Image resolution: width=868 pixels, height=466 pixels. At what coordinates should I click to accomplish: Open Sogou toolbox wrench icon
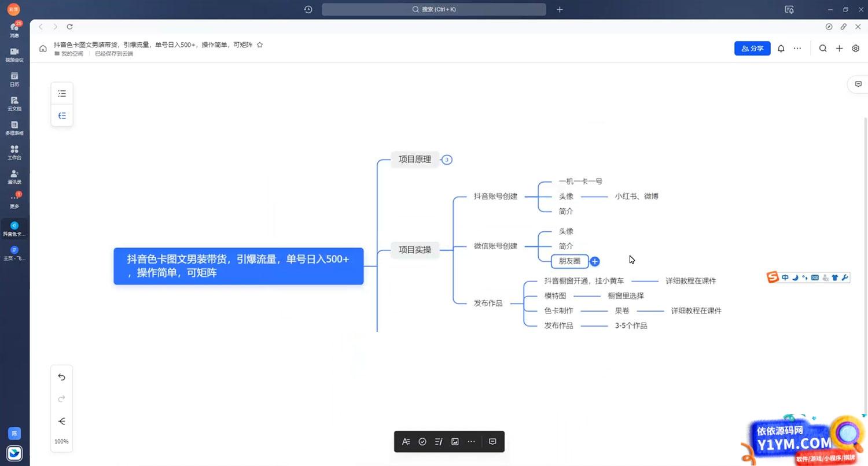(844, 278)
